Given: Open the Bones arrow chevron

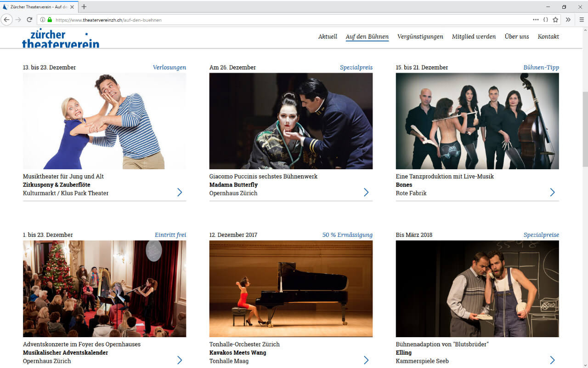Looking at the screenshot, I should click(553, 192).
